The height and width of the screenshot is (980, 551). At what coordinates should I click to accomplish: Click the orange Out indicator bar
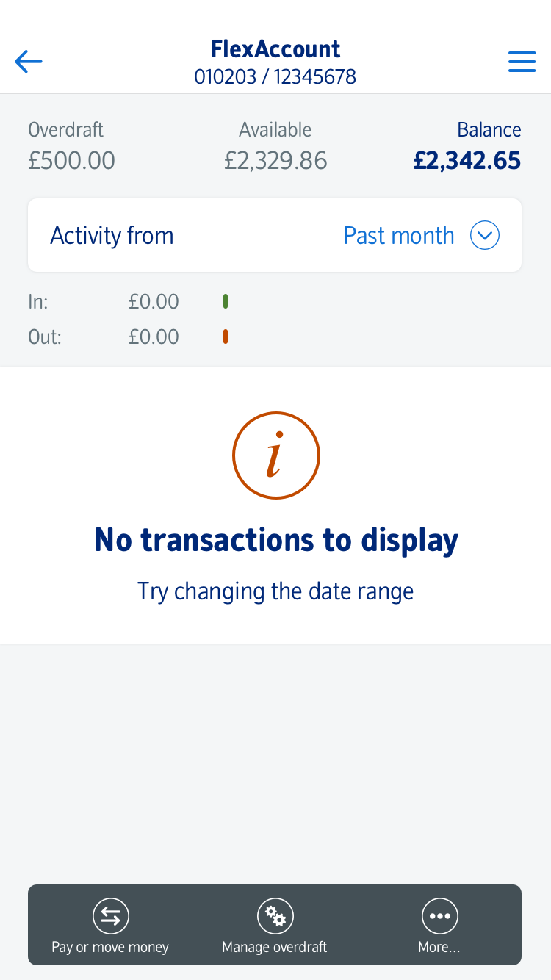tap(226, 336)
